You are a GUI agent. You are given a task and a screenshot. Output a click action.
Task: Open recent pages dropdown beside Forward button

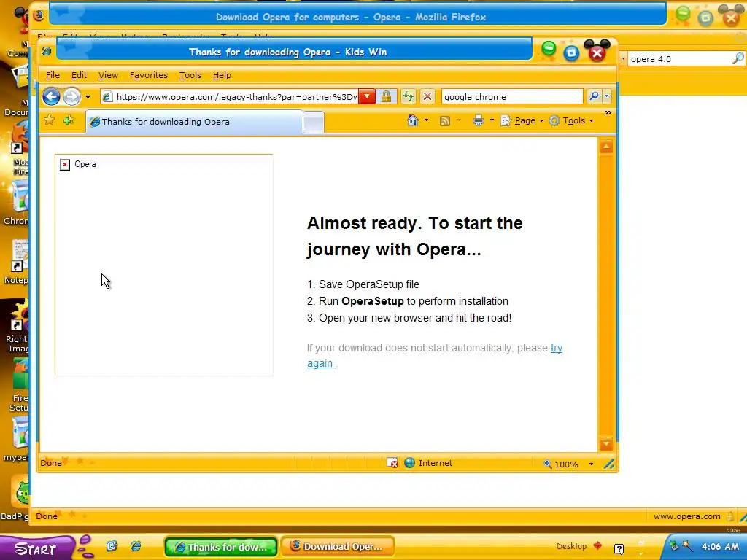[88, 97]
